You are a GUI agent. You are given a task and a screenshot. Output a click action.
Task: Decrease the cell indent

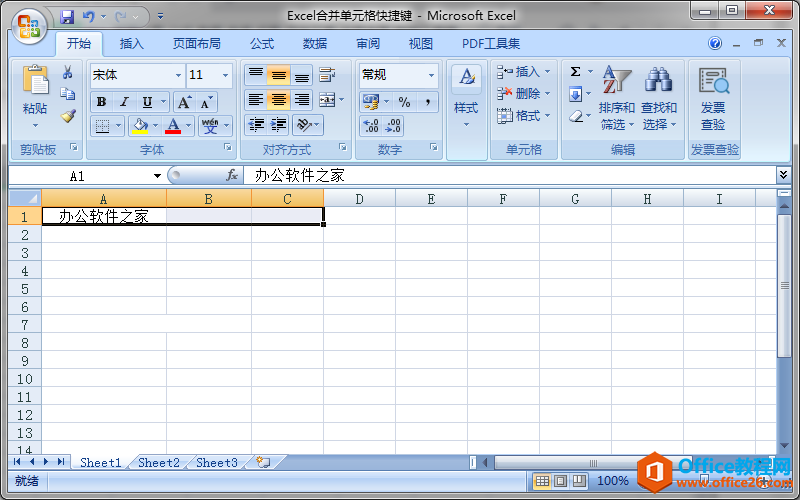[256, 125]
